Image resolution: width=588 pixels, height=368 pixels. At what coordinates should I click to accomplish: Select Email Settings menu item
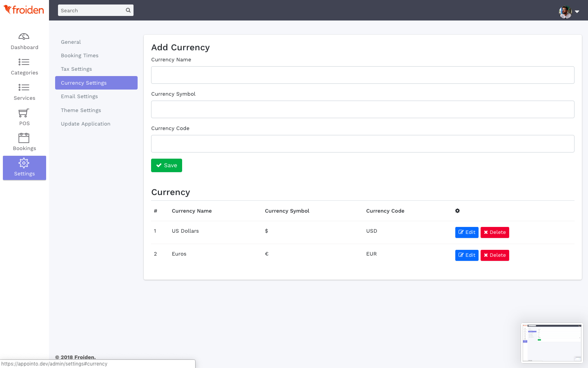click(x=79, y=96)
